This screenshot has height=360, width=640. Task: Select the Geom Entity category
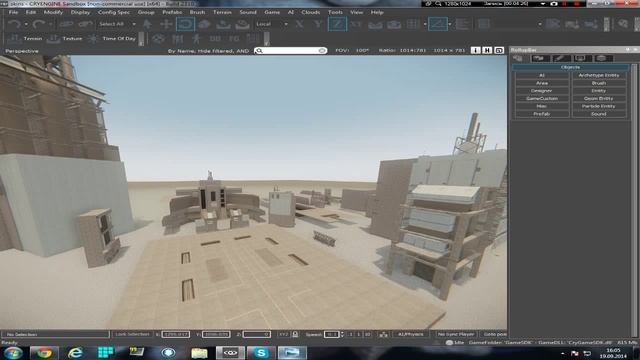point(598,98)
